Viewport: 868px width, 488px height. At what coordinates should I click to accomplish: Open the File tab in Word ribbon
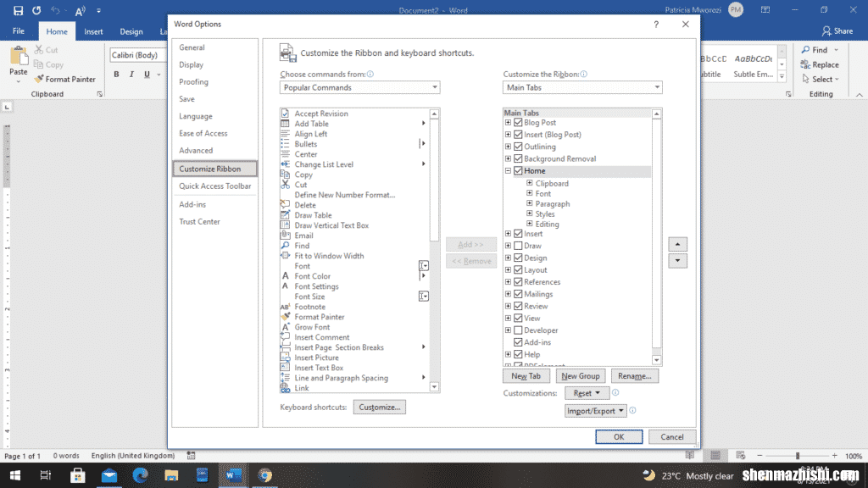[x=19, y=31]
